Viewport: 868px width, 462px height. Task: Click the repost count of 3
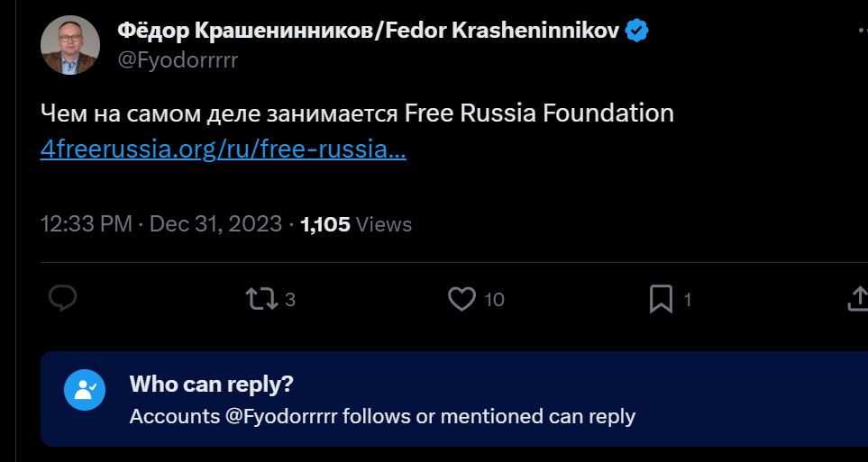(x=290, y=300)
